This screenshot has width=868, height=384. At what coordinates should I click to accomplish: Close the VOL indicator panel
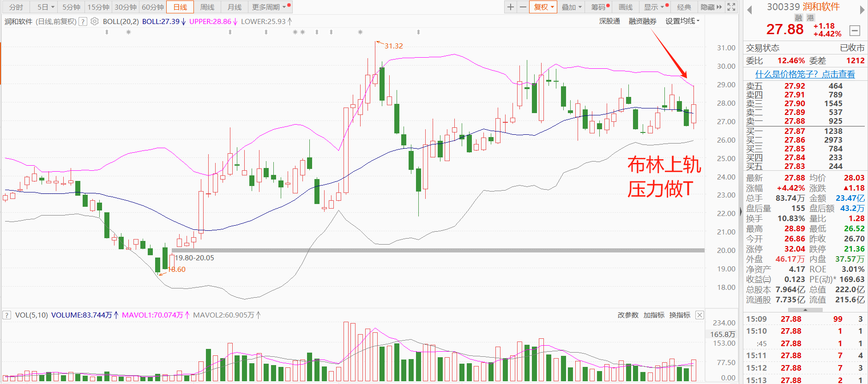(699, 315)
